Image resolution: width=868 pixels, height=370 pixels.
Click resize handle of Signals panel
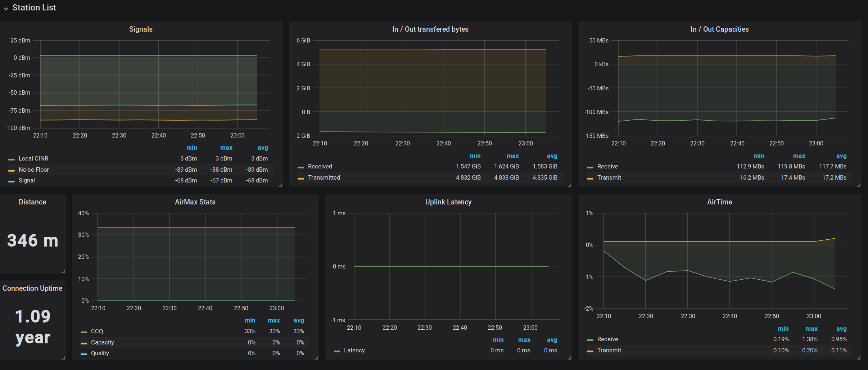(280, 185)
